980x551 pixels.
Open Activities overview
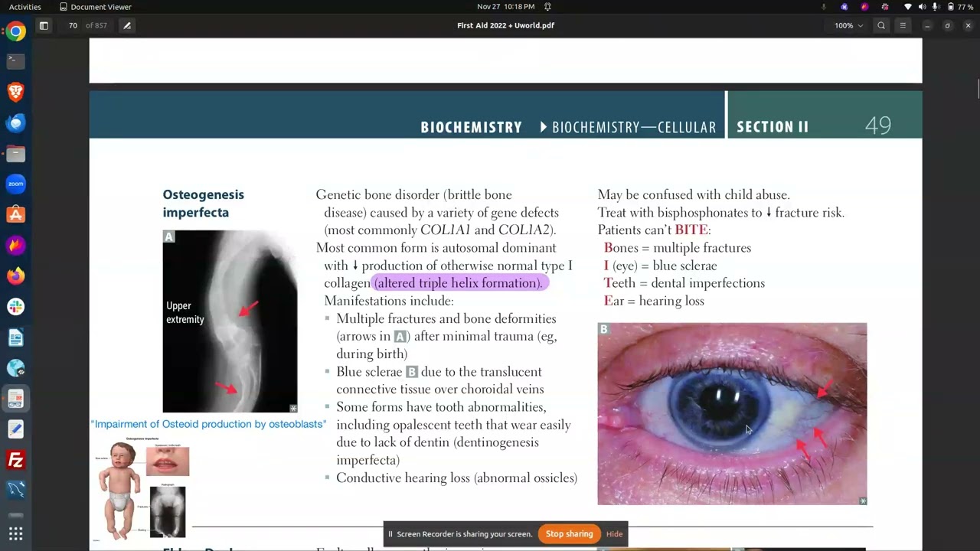point(25,6)
